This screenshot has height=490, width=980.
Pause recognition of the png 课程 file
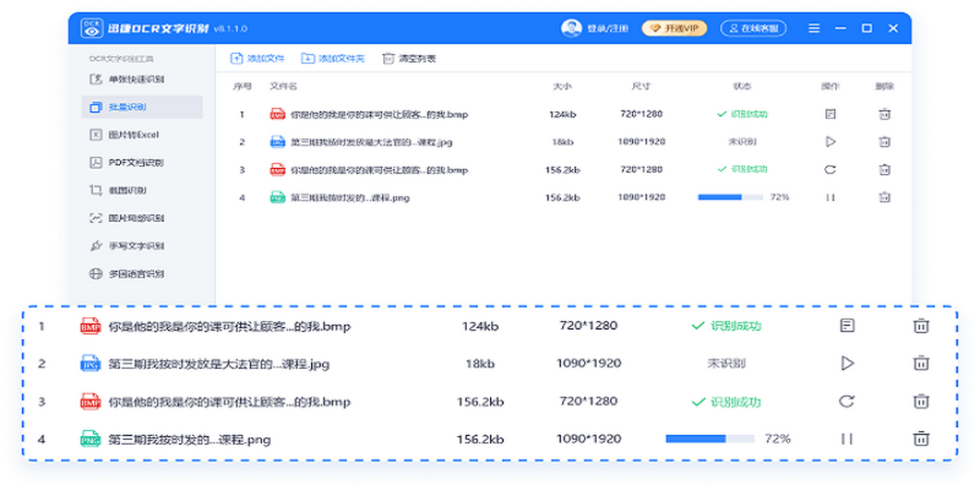tap(831, 197)
